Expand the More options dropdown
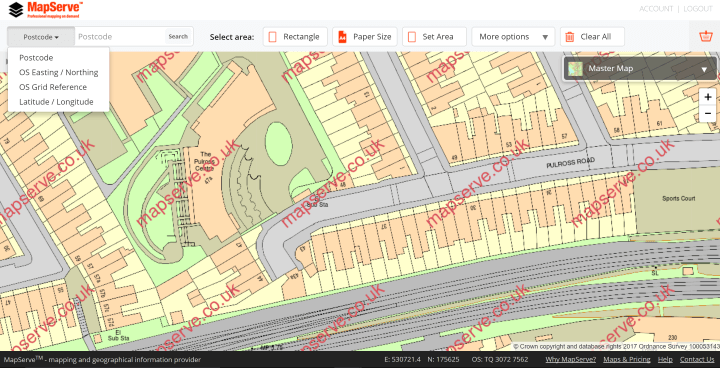 (513, 37)
